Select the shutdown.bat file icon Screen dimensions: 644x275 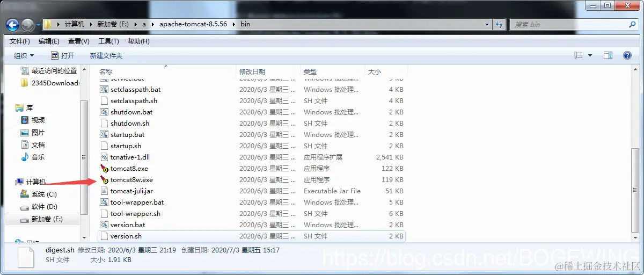click(104, 112)
